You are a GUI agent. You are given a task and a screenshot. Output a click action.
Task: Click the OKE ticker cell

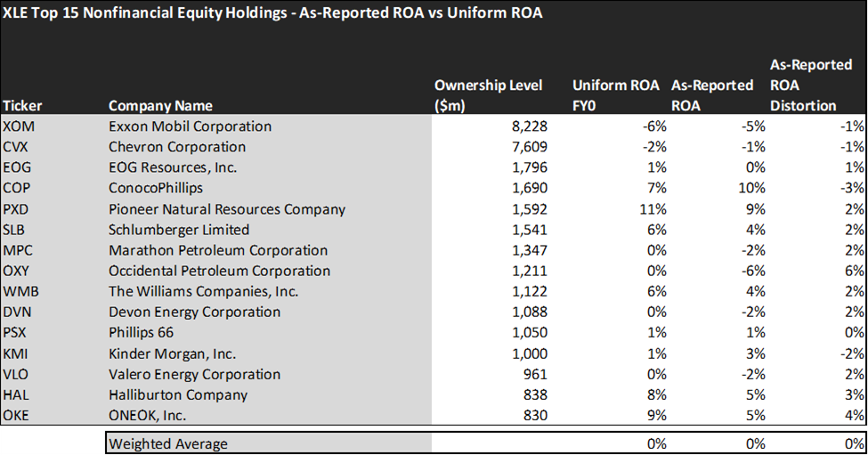17,416
